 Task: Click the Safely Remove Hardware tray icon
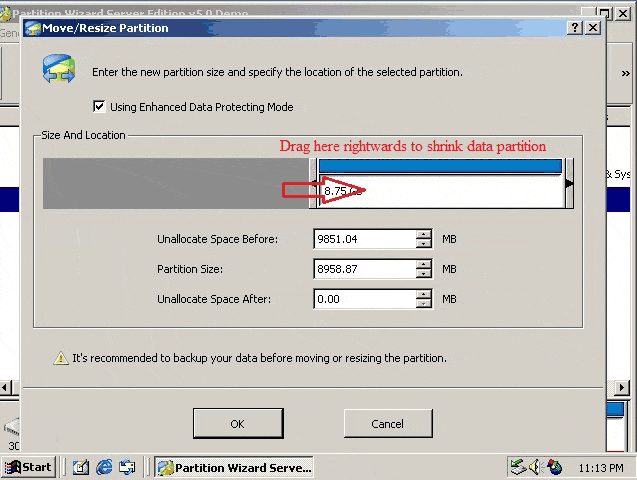517,467
